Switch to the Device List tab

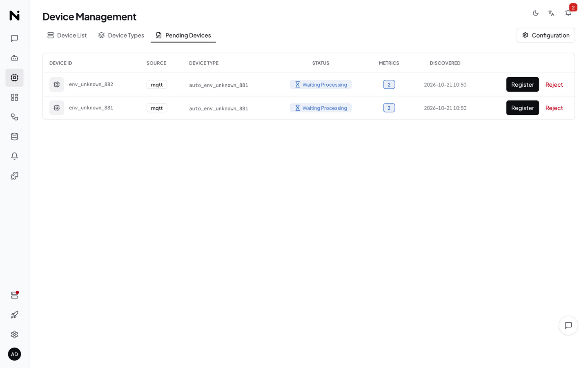pyautogui.click(x=67, y=36)
